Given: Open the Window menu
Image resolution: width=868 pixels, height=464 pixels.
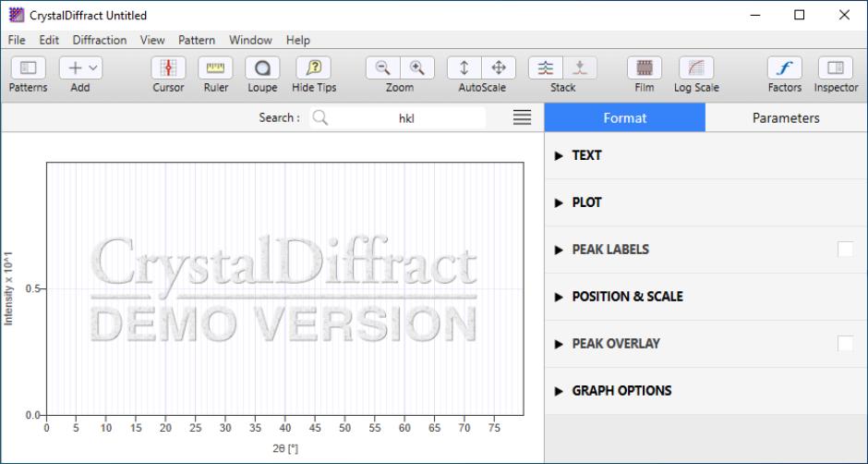Looking at the screenshot, I should (x=251, y=40).
